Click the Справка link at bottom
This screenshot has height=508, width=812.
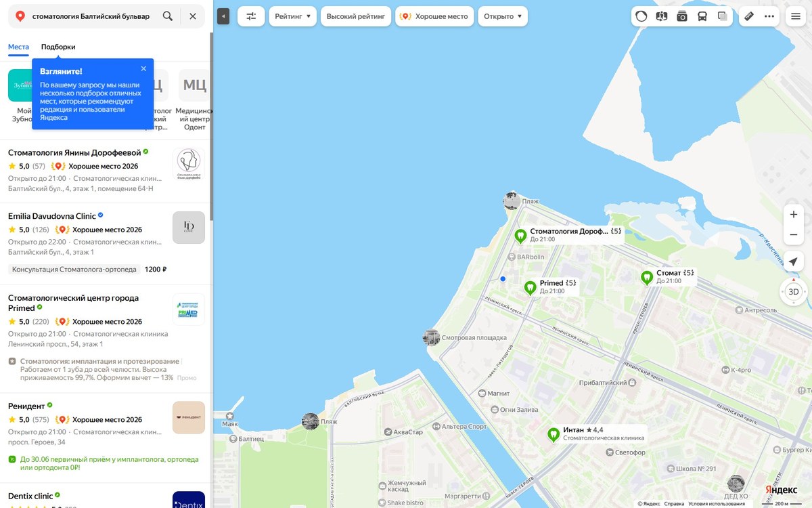(x=674, y=503)
